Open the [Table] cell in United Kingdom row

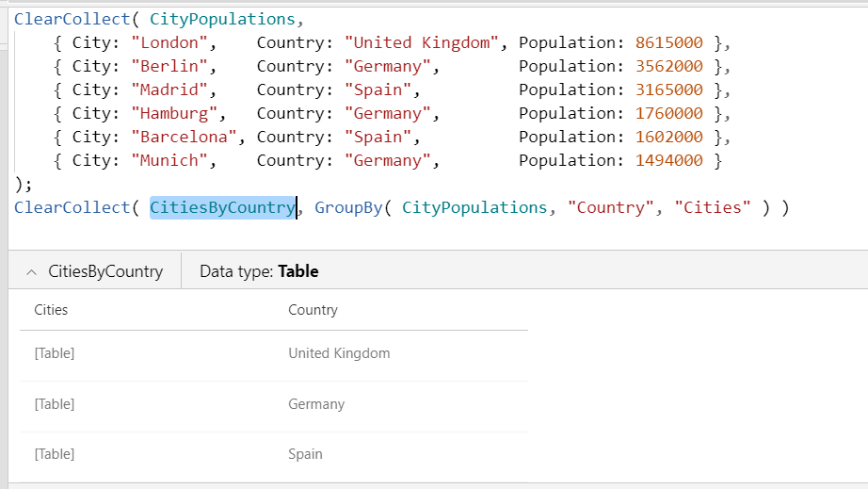coord(55,353)
